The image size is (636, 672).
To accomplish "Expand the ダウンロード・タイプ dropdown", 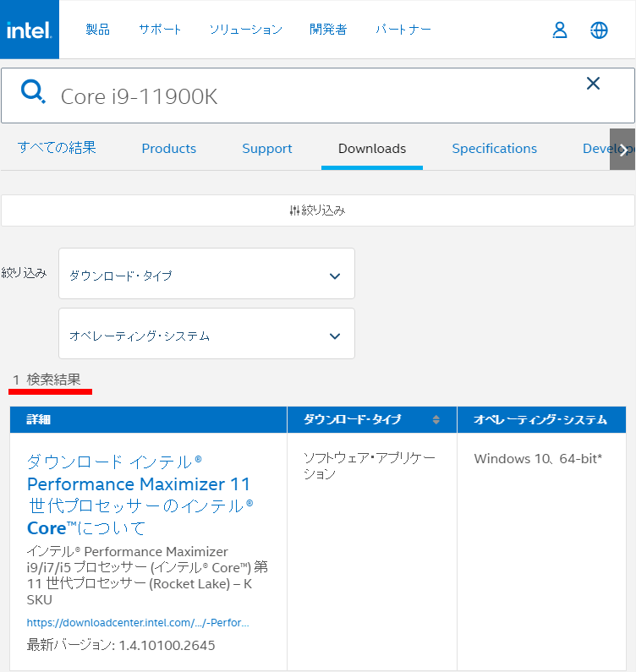I will 206,273.
